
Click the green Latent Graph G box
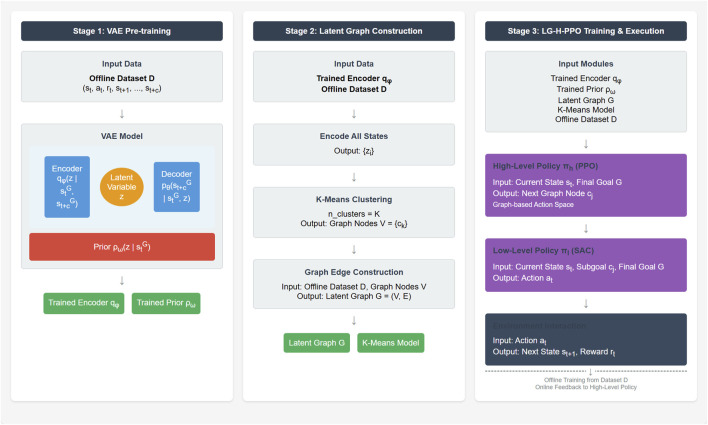pos(317,343)
